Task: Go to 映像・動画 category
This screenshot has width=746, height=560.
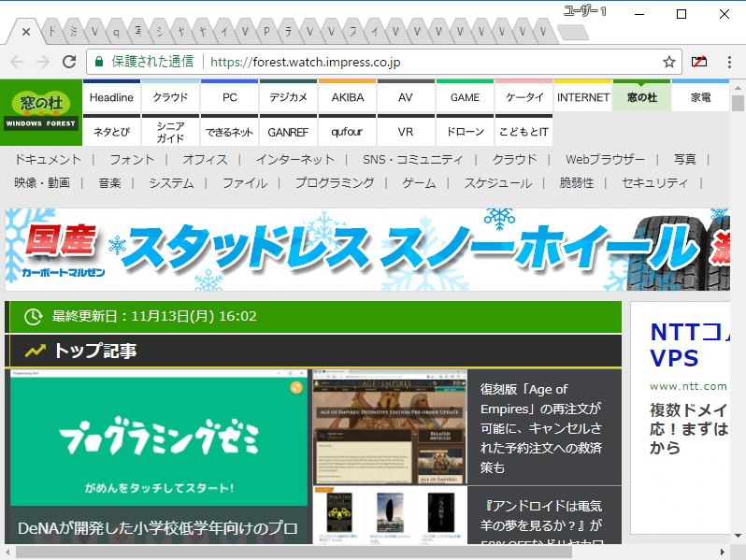Action: 42,182
